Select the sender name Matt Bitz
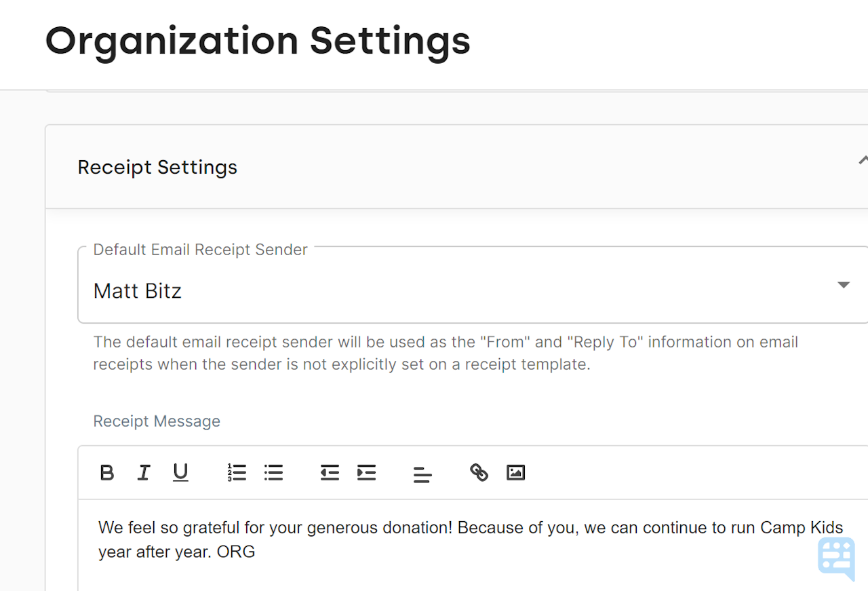The image size is (868, 591). pos(137,290)
